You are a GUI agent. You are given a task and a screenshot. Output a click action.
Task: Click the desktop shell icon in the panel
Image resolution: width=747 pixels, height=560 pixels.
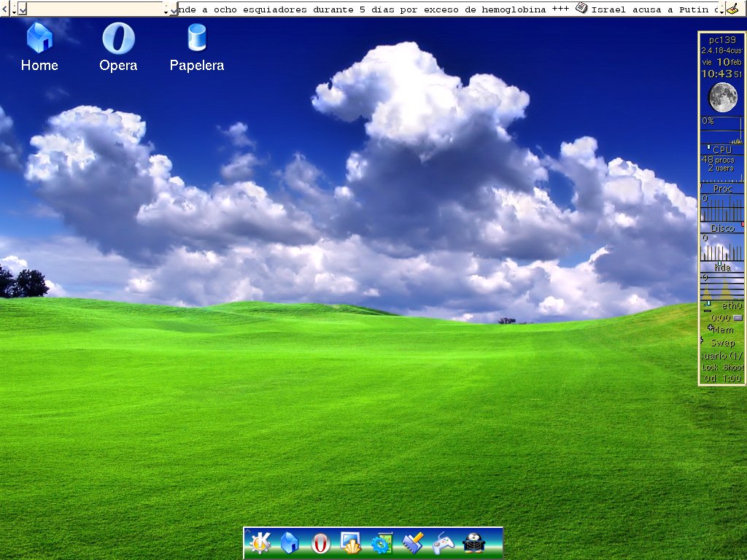(x=351, y=542)
